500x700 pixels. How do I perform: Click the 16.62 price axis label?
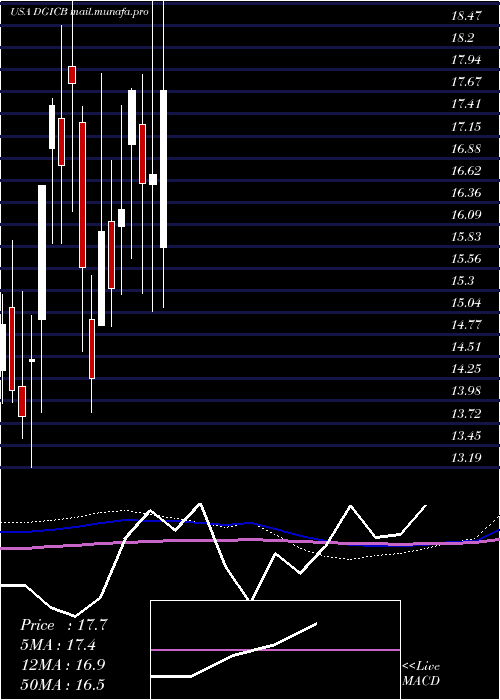point(466,171)
